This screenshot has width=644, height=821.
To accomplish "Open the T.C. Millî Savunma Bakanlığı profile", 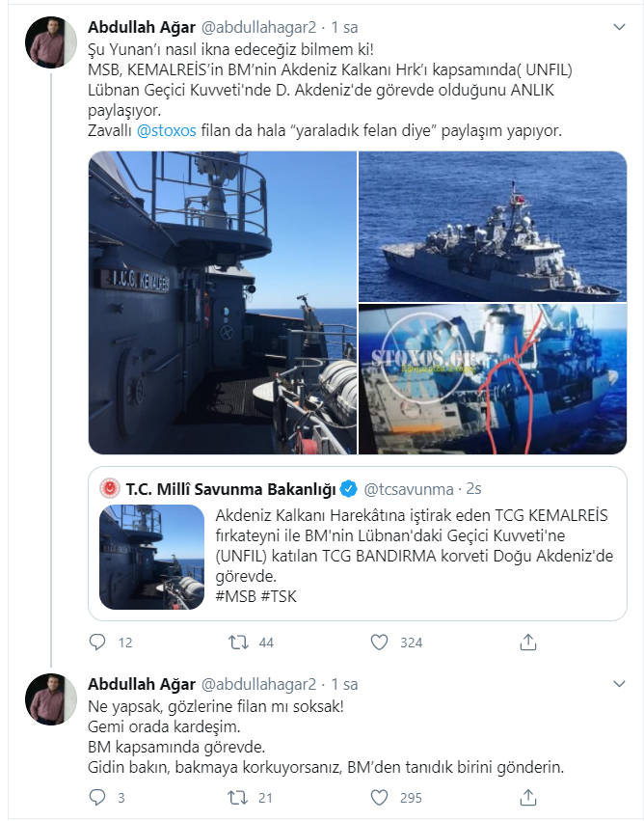I will (x=230, y=489).
